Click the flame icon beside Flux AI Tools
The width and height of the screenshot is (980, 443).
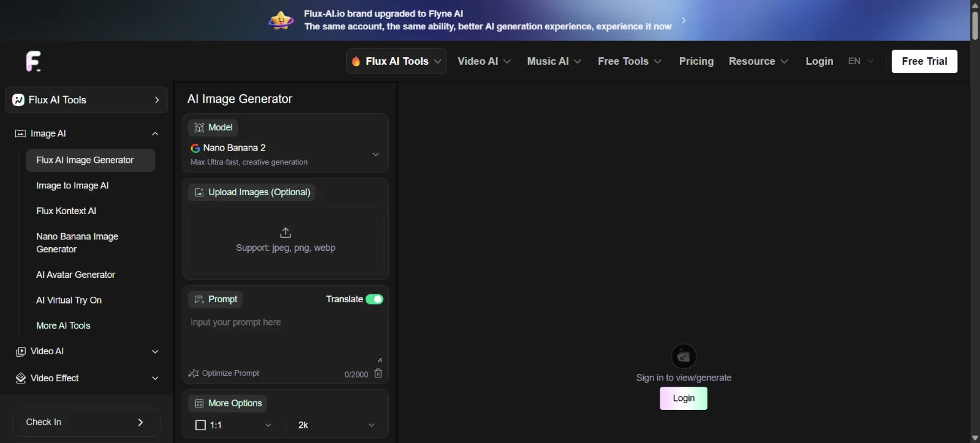point(356,61)
